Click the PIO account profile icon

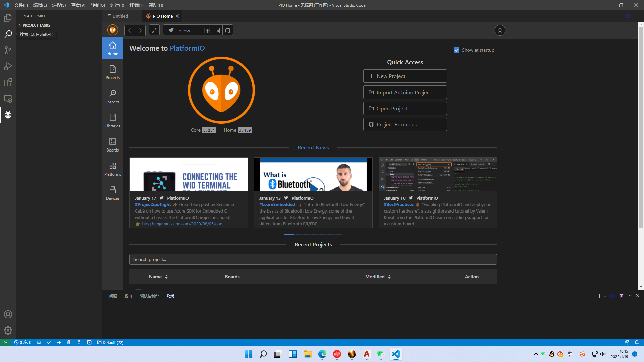(x=500, y=31)
